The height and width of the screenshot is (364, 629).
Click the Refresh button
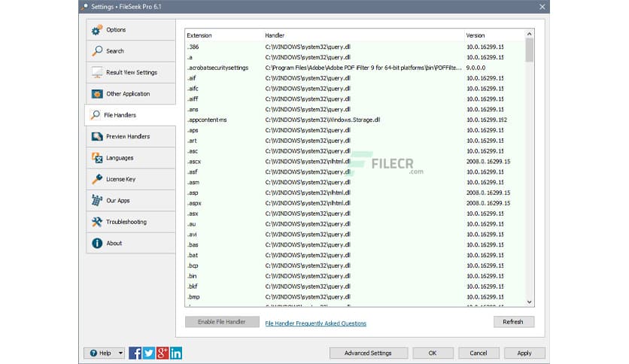tap(513, 322)
